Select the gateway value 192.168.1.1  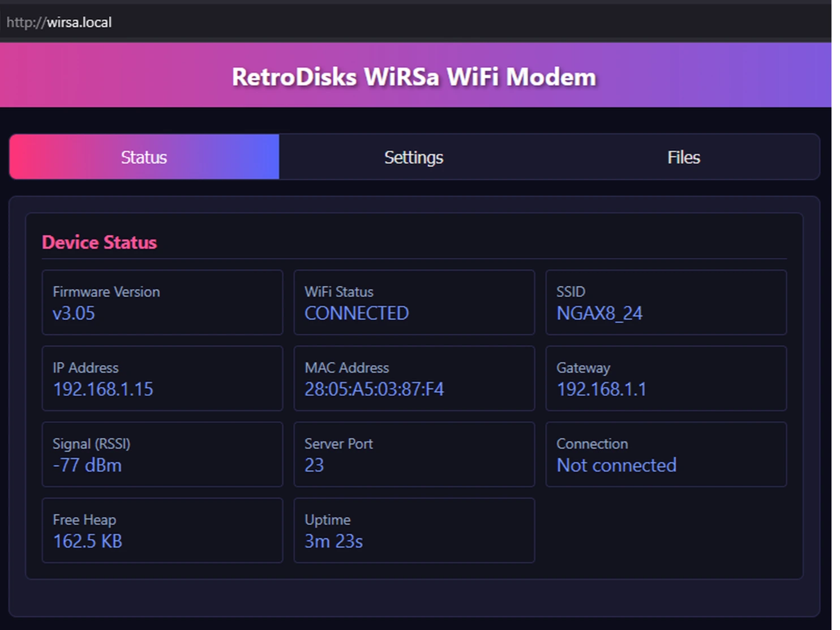click(x=601, y=389)
